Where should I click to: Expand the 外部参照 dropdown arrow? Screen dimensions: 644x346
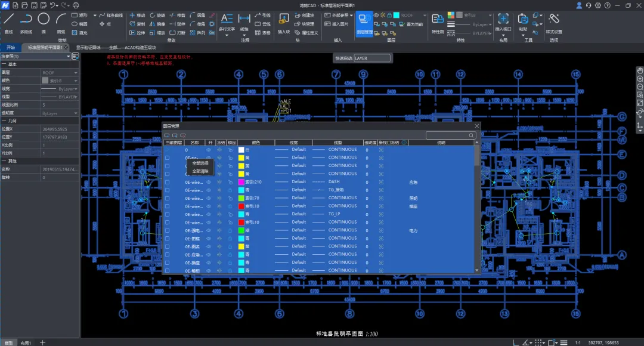click(352, 15)
